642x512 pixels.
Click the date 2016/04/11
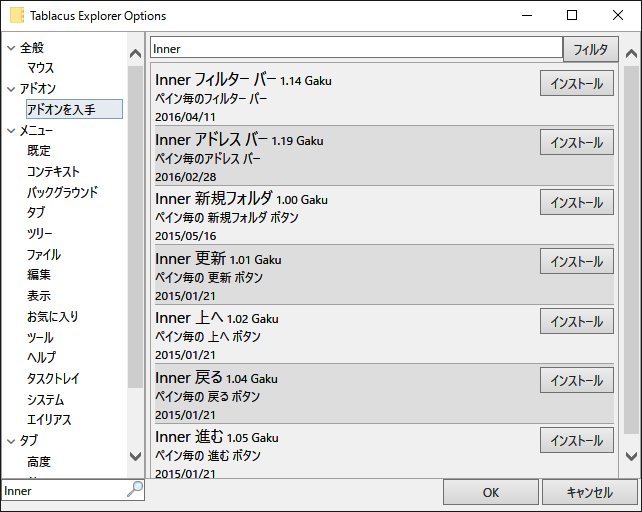click(185, 117)
